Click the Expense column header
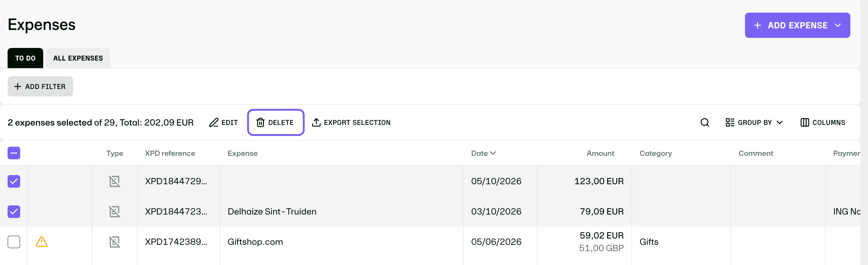This screenshot has width=868, height=265. (x=242, y=153)
